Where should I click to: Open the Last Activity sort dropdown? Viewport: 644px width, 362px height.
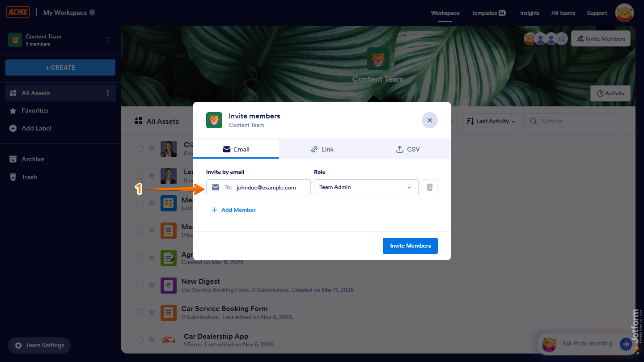(x=491, y=121)
